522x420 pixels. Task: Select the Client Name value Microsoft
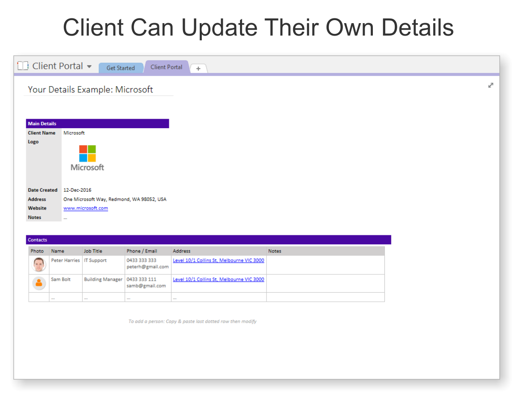click(x=74, y=133)
